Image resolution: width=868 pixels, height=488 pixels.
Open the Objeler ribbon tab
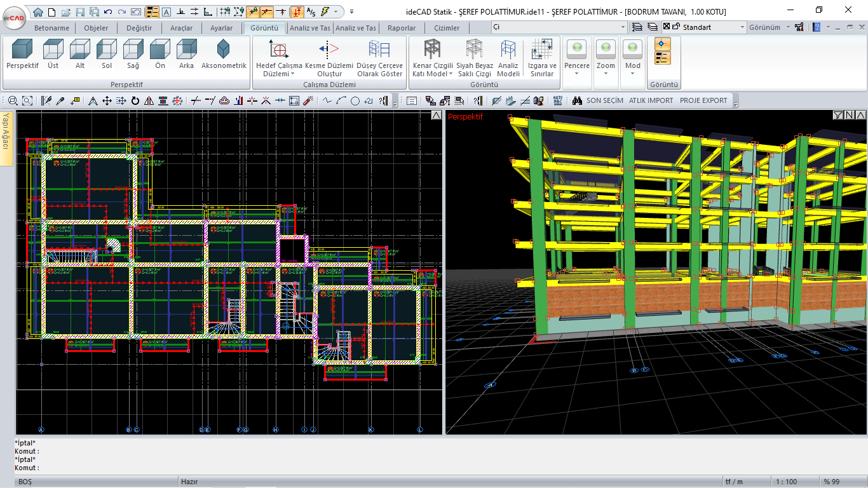pos(96,28)
